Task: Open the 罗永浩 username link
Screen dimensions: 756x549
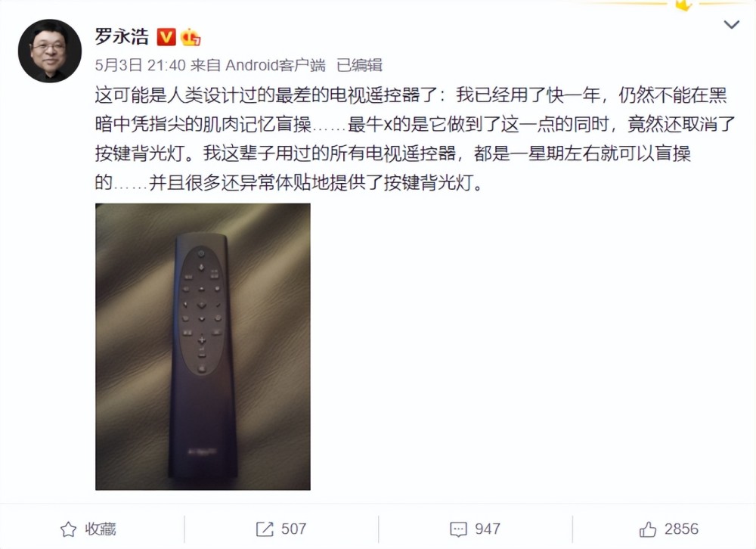Action: tap(122, 36)
